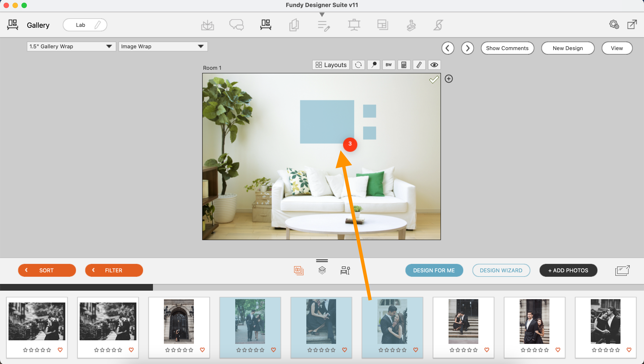Open the Image Wrap dropdown
The image size is (644, 364).
pos(163,47)
